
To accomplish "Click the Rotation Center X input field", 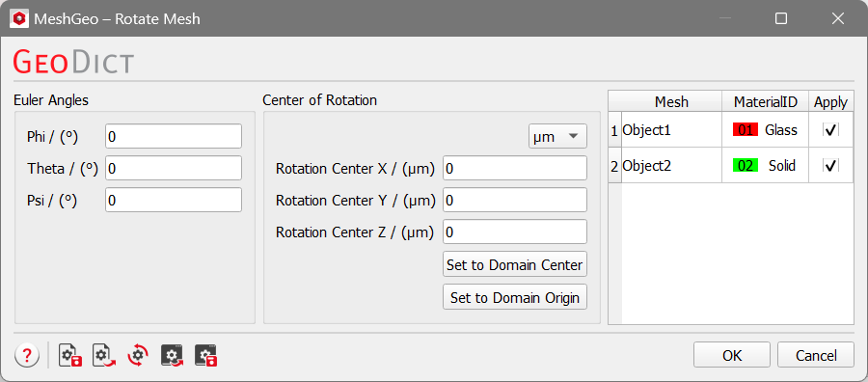I will (515, 168).
